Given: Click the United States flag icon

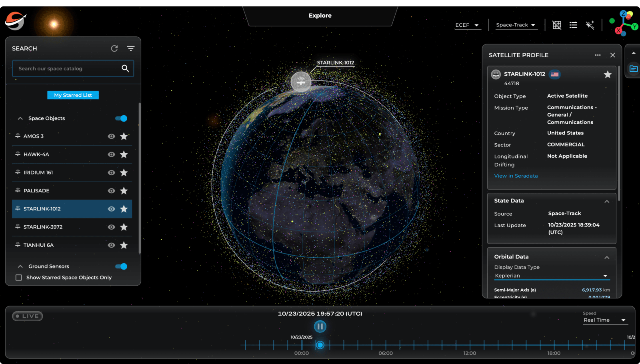Looking at the screenshot, I should (554, 74).
